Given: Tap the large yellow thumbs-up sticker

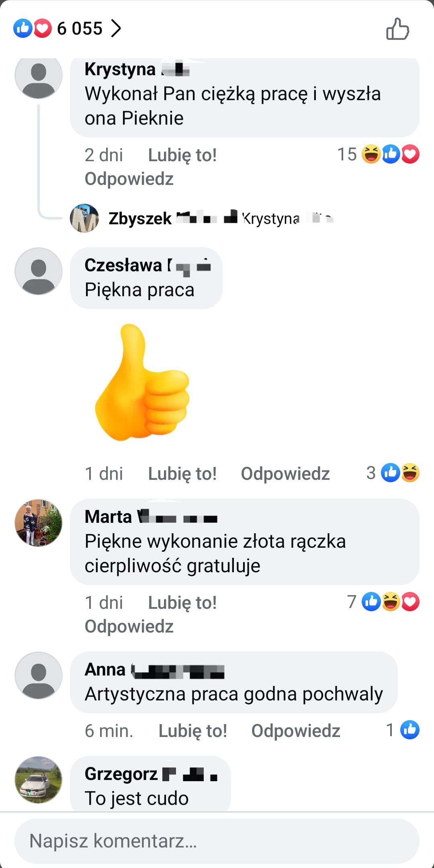Looking at the screenshot, I should [x=142, y=382].
